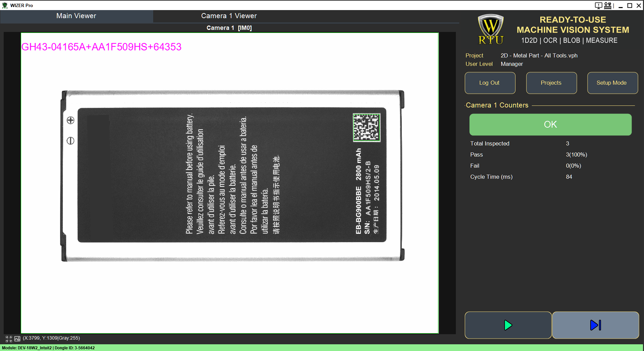Click the decoded 2D data matrix code on battery

pyautogui.click(x=367, y=128)
